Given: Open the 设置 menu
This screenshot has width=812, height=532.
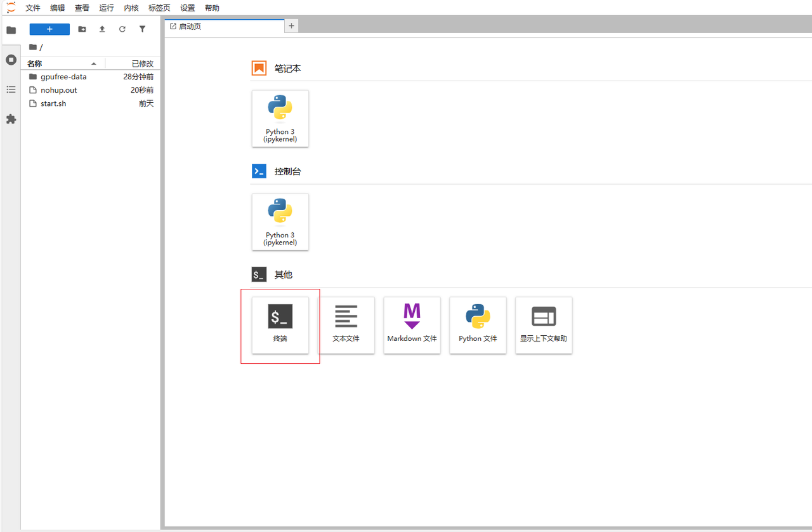Looking at the screenshot, I should (x=188, y=8).
